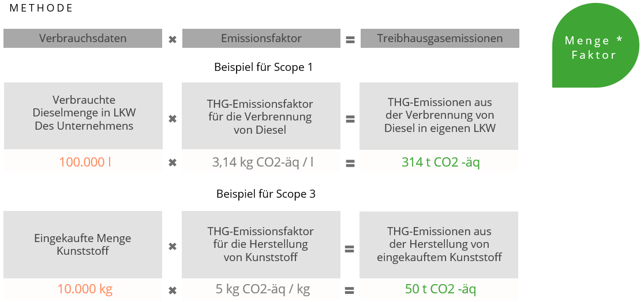
Task: Click the 5 kg CO2-äq / kg factor
Action: tap(263, 289)
